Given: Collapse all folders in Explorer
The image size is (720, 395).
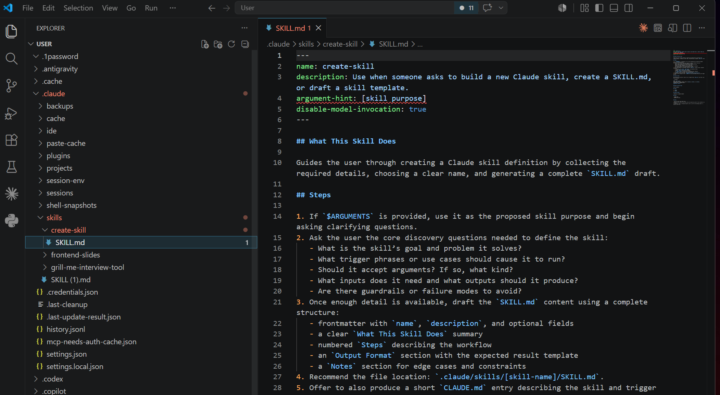Looking at the screenshot, I should [x=245, y=44].
